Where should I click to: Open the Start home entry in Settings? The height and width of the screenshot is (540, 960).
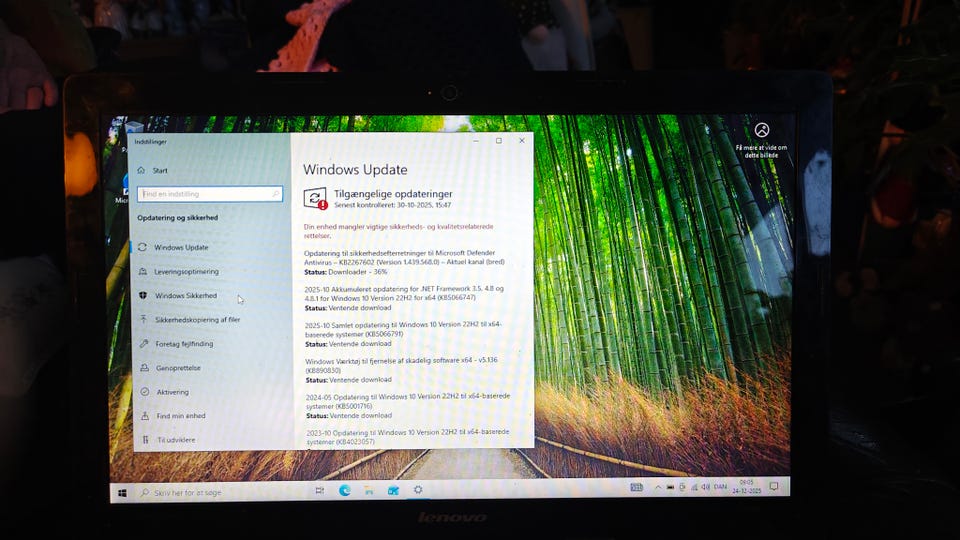tap(153, 171)
